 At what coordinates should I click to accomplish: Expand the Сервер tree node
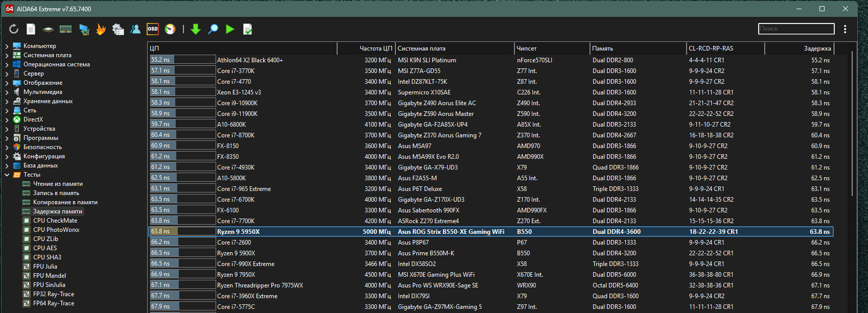pos(7,74)
